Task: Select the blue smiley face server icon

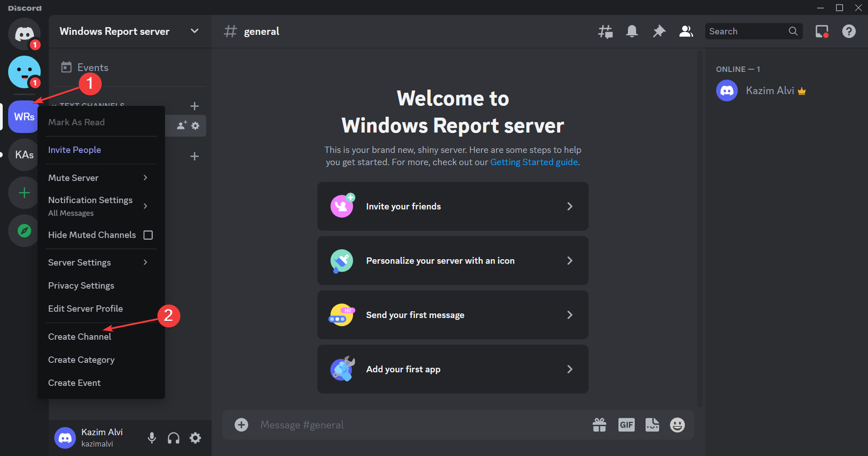Action: pyautogui.click(x=24, y=72)
